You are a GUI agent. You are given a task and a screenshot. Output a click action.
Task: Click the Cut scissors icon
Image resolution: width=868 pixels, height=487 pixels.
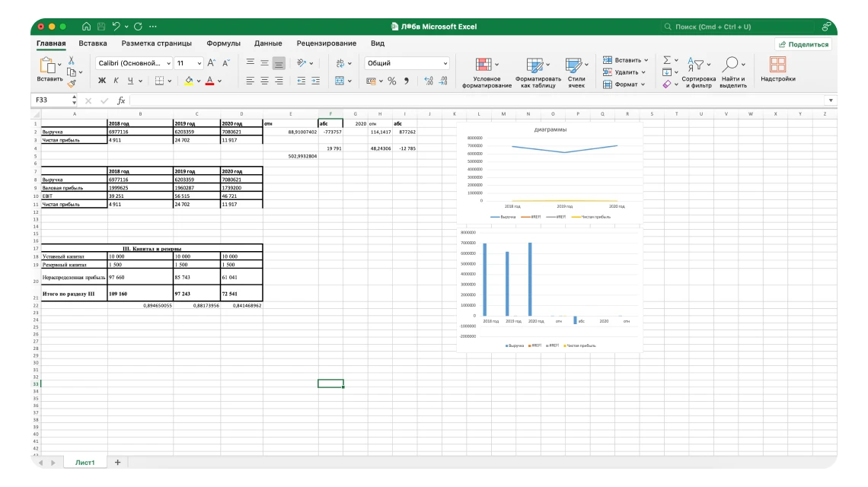coord(72,60)
